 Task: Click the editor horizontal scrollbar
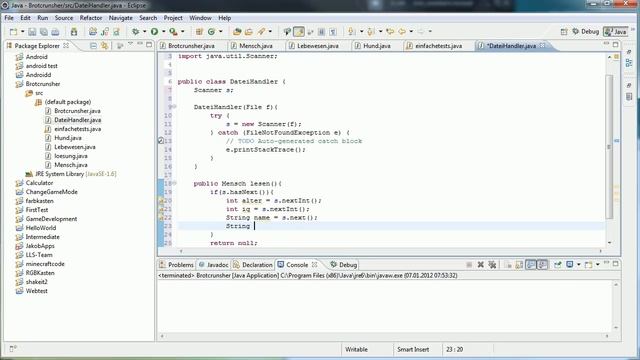391,251
